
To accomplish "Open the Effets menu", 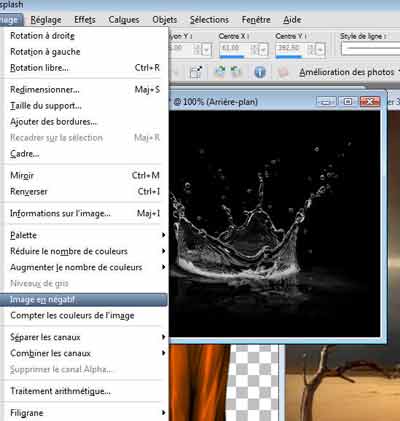I will point(85,20).
